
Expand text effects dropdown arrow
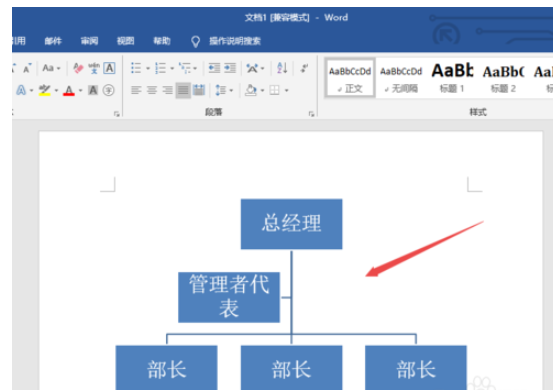(x=31, y=91)
